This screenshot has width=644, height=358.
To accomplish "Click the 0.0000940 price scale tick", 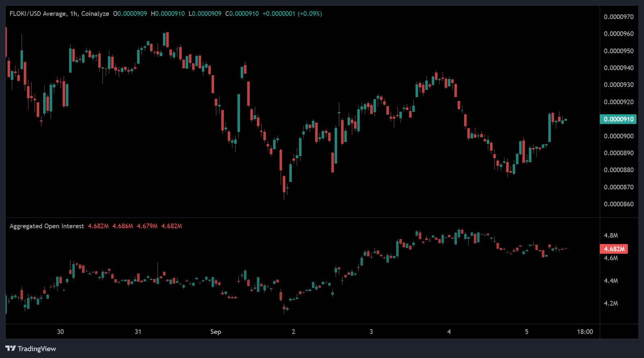I will point(618,68).
